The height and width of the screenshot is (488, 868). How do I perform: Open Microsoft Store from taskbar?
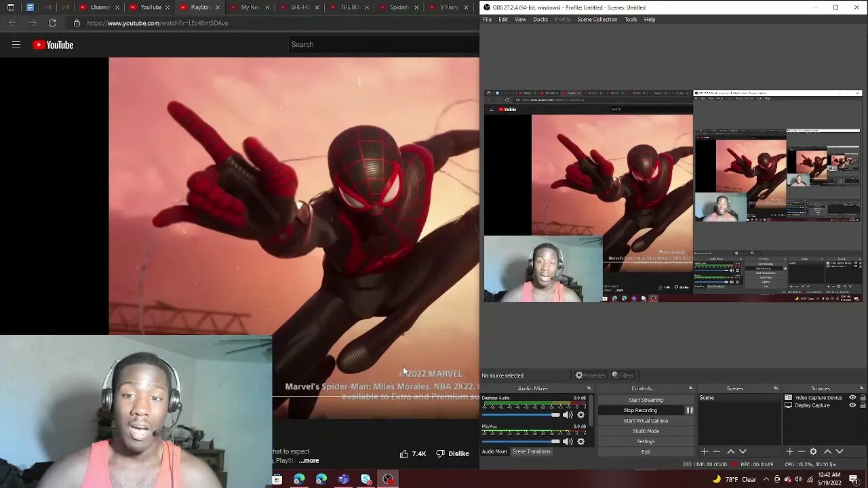pyautogui.click(x=277, y=479)
